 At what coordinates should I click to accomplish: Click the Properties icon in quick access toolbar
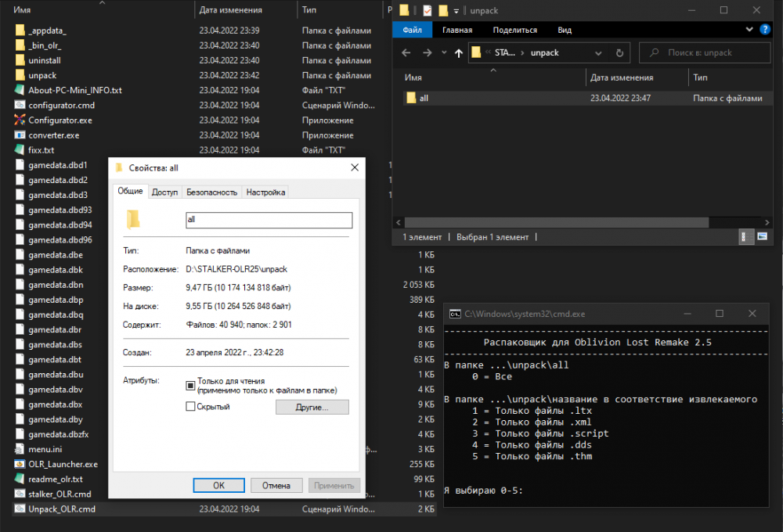(427, 10)
